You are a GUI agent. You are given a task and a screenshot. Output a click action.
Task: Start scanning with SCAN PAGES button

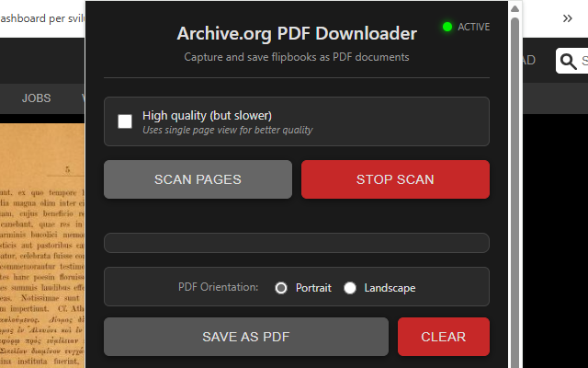point(198,179)
